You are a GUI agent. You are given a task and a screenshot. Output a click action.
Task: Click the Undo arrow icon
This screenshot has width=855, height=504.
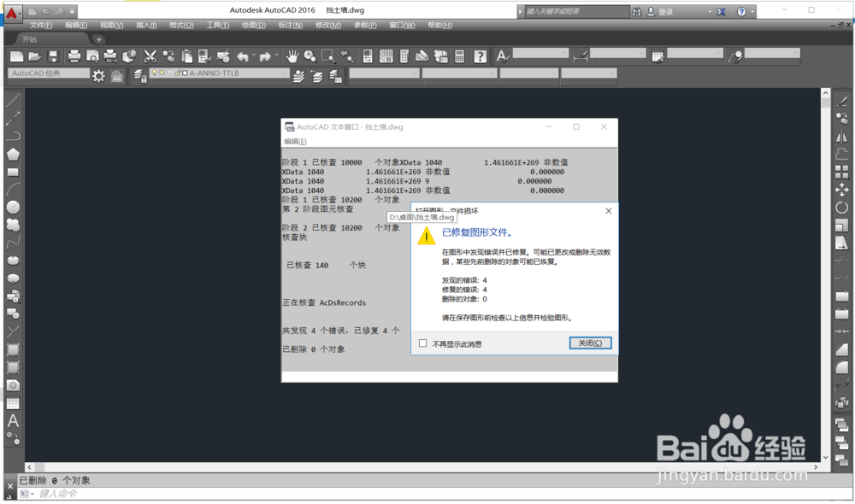point(243,56)
